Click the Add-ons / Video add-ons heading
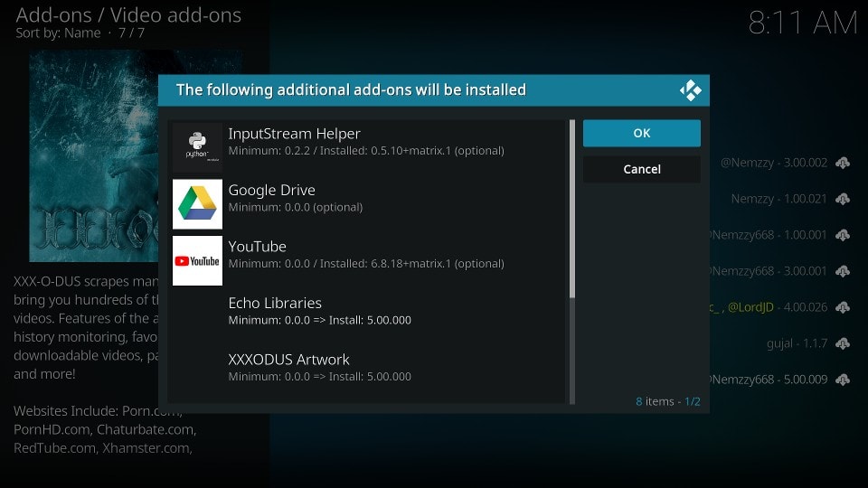The height and width of the screenshot is (488, 868). coord(128,15)
